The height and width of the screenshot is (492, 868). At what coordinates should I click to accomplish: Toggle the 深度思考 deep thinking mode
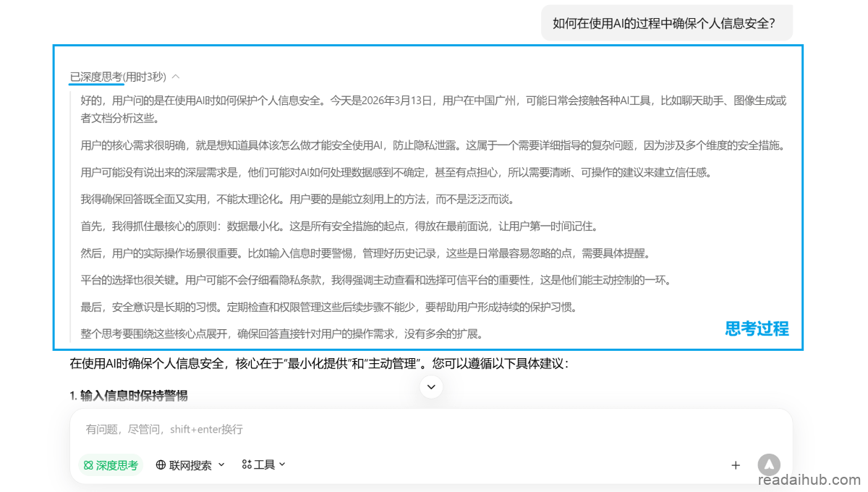point(111,465)
